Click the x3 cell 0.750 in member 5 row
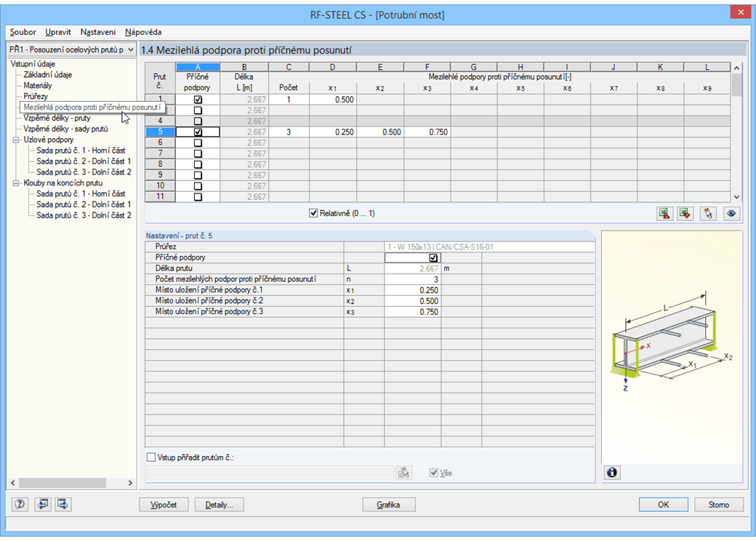The height and width of the screenshot is (541, 756). [x=427, y=132]
